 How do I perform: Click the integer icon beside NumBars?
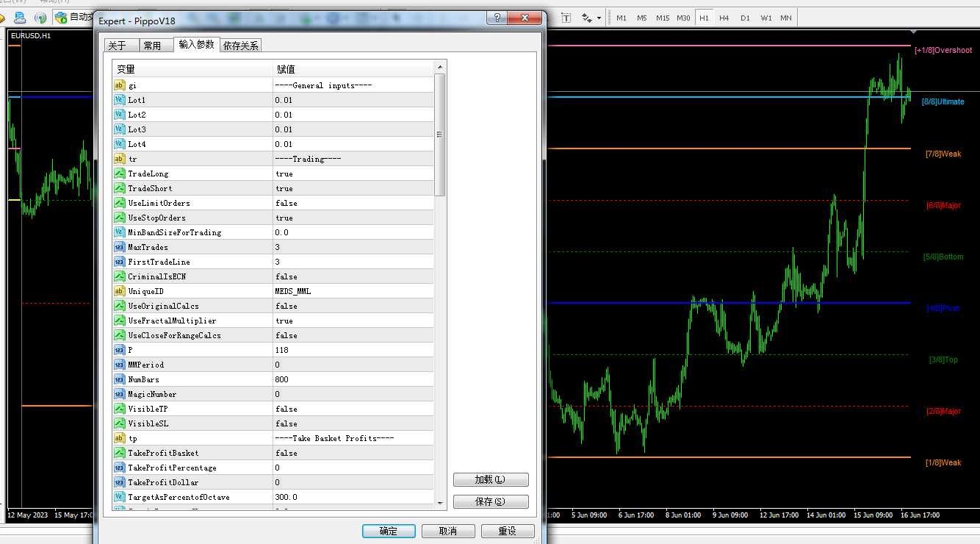tap(119, 379)
